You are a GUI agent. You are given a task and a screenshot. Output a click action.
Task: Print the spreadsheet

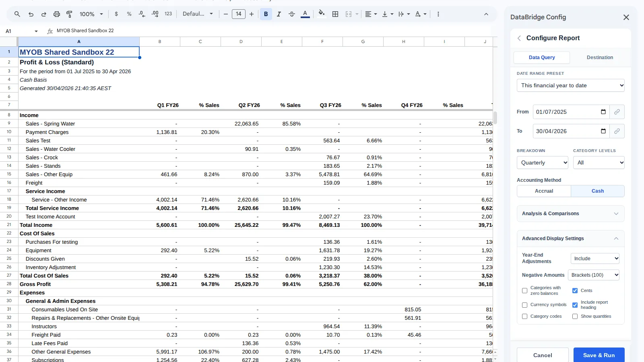[57, 14]
